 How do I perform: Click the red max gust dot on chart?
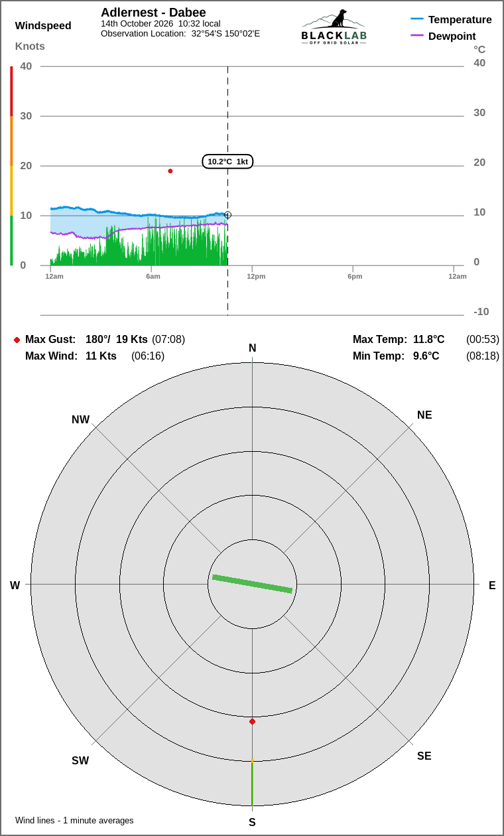(170, 171)
